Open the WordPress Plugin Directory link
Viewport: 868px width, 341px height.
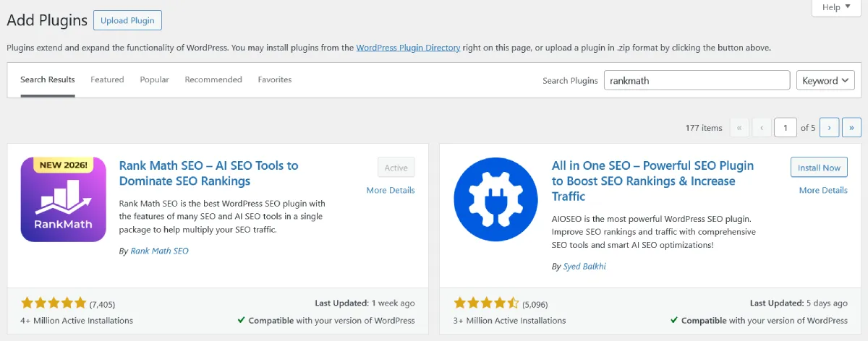pyautogui.click(x=408, y=48)
